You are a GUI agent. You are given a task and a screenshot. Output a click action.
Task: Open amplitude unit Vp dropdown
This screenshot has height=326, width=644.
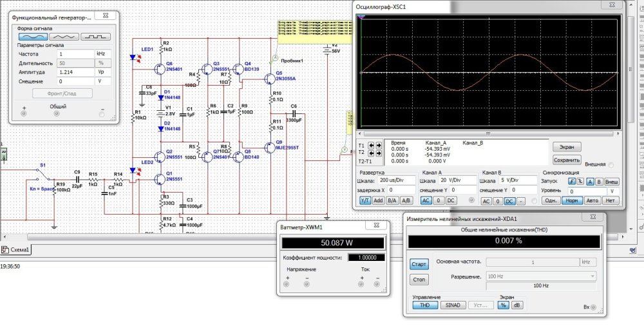pyautogui.click(x=103, y=73)
